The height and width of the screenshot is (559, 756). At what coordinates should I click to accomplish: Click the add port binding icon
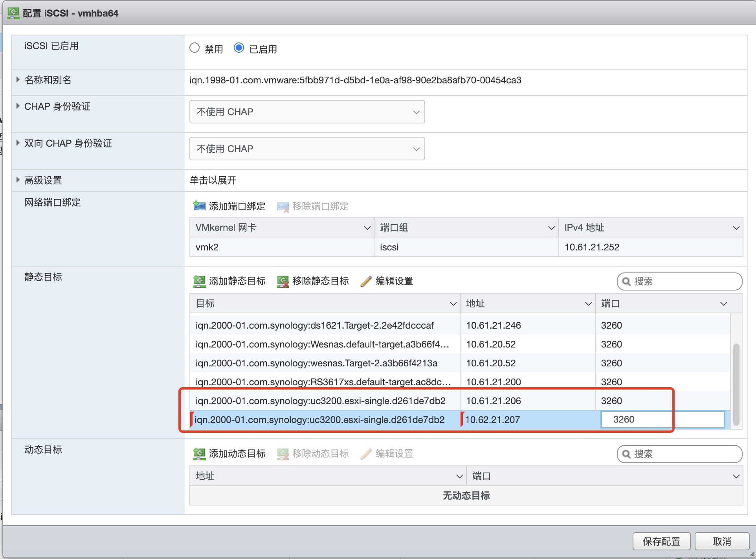(199, 206)
